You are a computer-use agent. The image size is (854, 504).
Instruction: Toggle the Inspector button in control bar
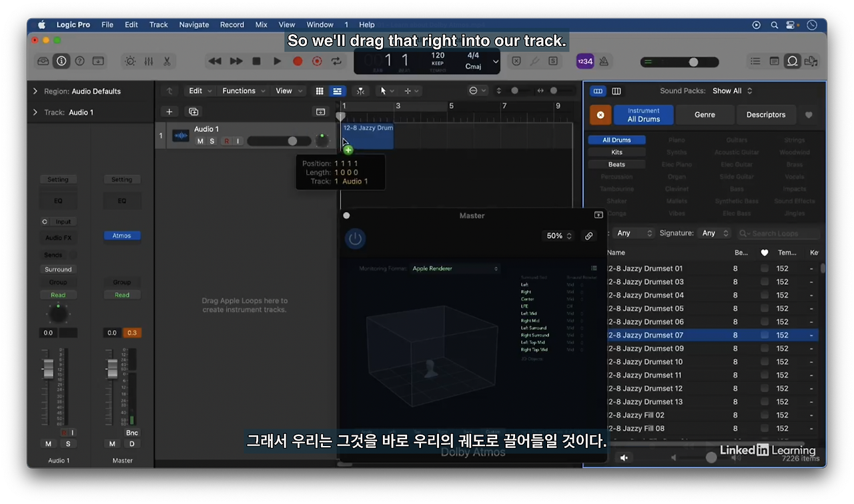pos(61,61)
